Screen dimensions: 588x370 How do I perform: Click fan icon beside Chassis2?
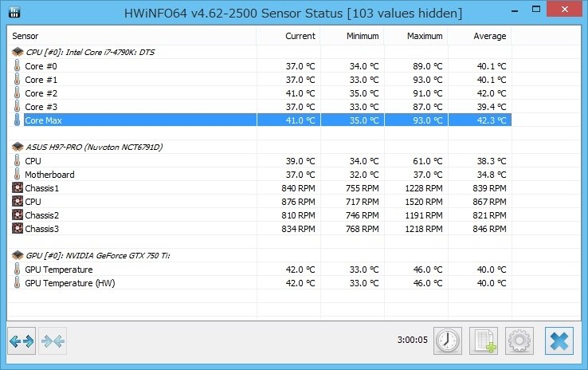click(18, 215)
